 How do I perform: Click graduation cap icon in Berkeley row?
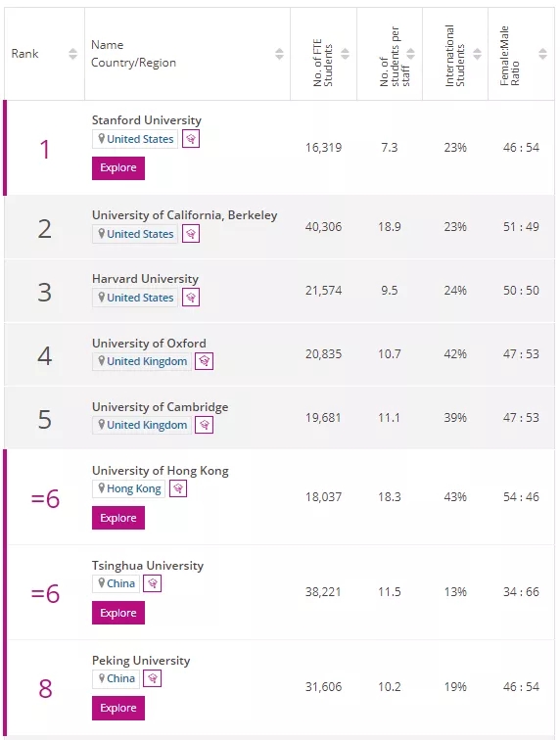click(x=191, y=234)
